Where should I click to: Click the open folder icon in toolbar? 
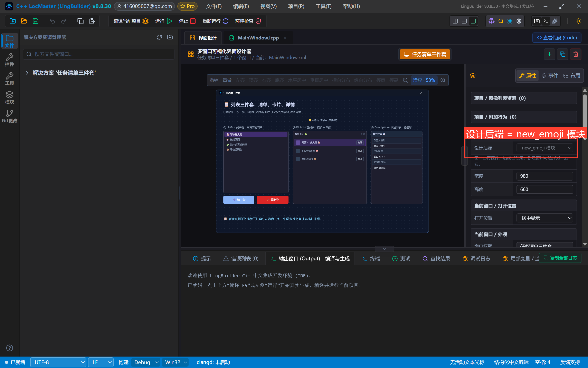tap(24, 21)
